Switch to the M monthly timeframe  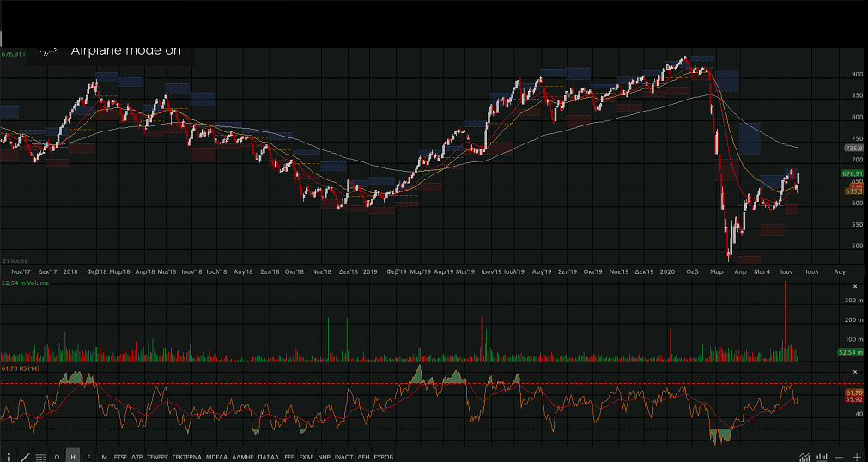(x=104, y=456)
